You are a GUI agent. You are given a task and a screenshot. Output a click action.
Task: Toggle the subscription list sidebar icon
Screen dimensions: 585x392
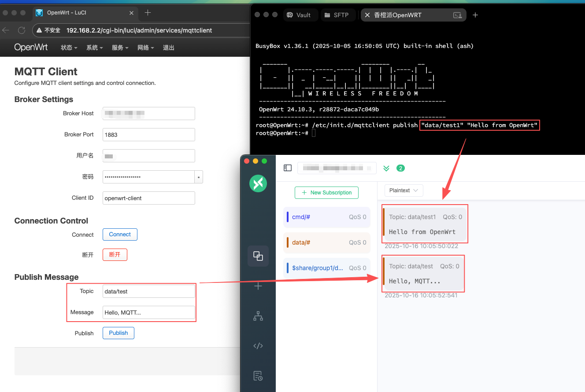pos(288,168)
